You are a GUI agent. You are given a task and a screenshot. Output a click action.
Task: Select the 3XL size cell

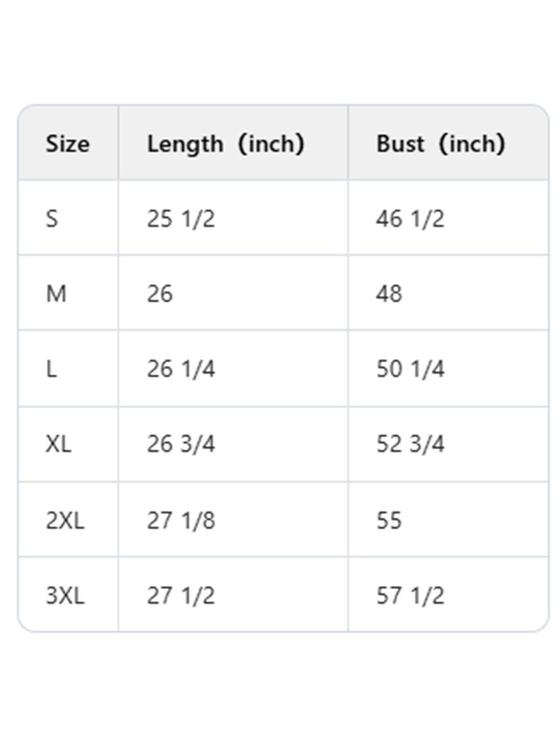click(65, 596)
